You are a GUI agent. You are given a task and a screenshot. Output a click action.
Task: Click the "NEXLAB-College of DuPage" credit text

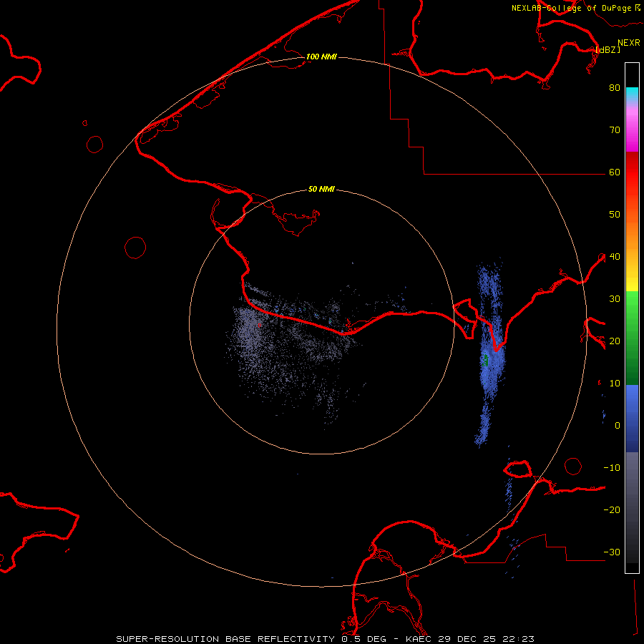tap(572, 8)
